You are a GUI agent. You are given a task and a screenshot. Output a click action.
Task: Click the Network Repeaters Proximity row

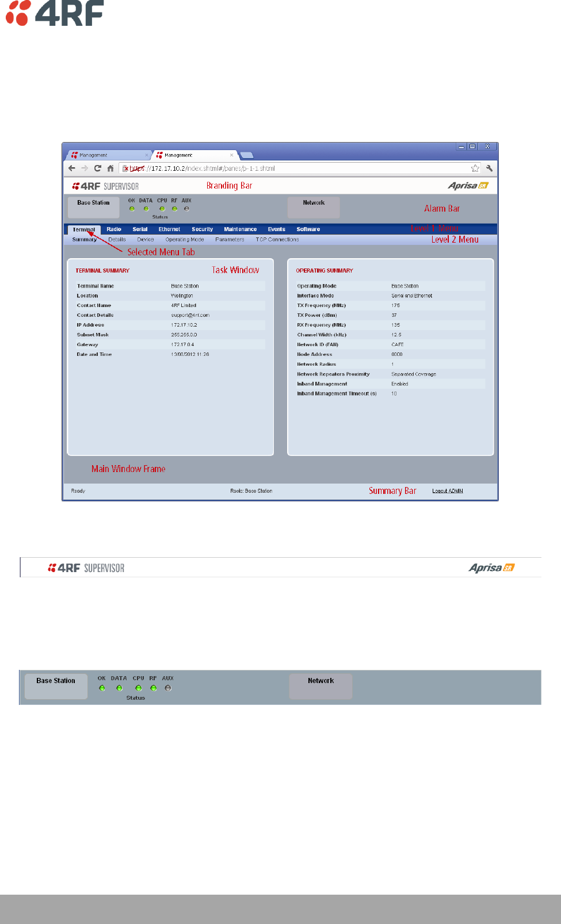tap(390, 374)
